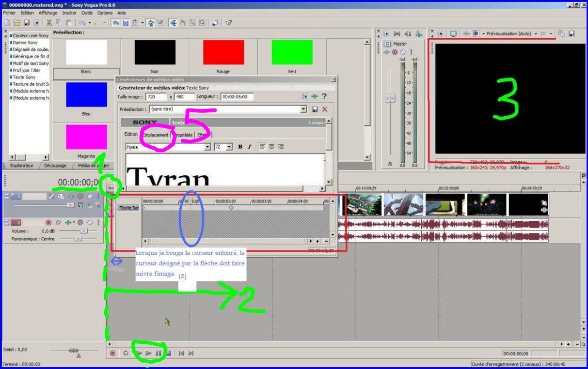
Task: Open the Affichage menu
Action: [48, 13]
